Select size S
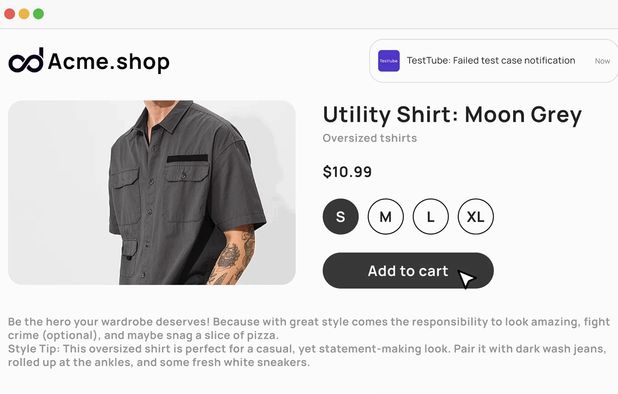 coord(341,216)
